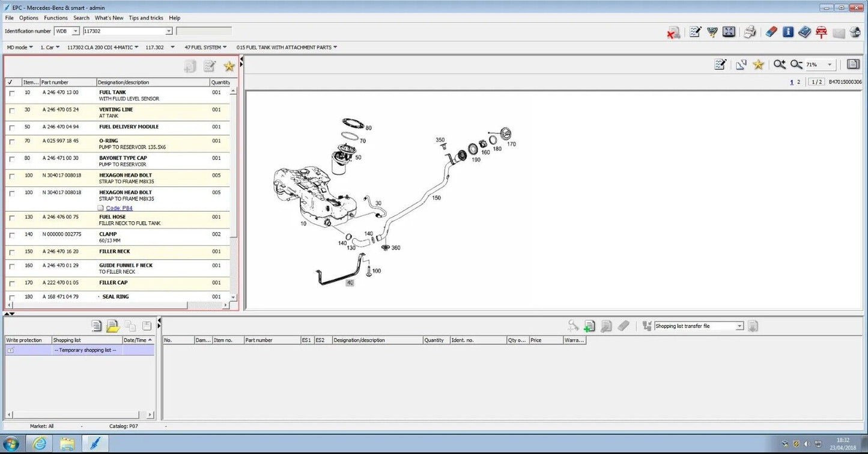
Task: Open the Code: P84 link
Action: pyautogui.click(x=119, y=208)
